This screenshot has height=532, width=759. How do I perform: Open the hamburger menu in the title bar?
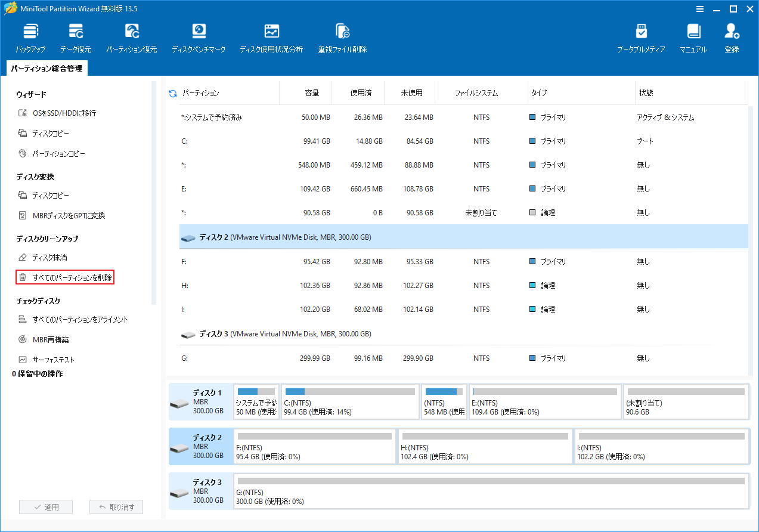click(x=699, y=9)
